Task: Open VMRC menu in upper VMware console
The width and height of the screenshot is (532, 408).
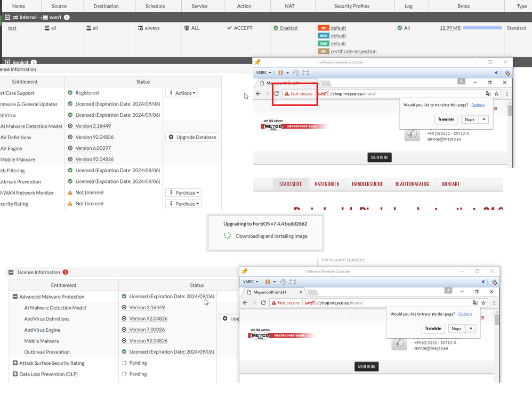Action: pyautogui.click(x=263, y=73)
